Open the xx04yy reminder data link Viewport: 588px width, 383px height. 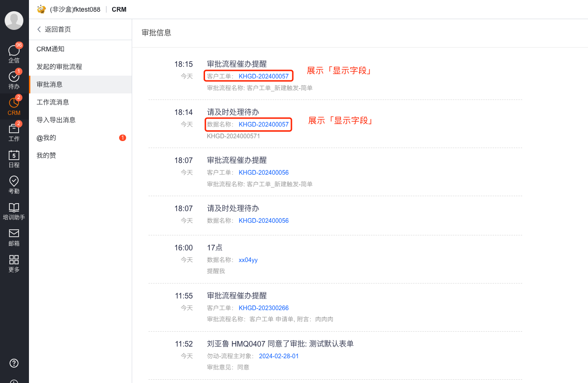pyautogui.click(x=248, y=259)
